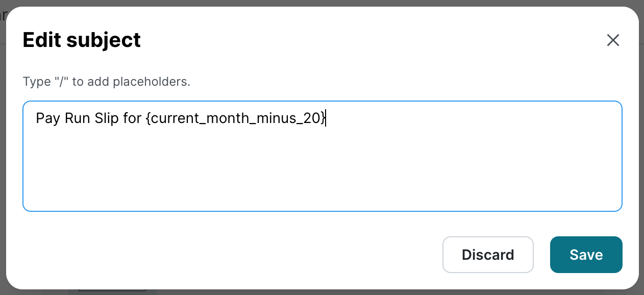Click 'Type "/" to add placeholders' text

(106, 81)
